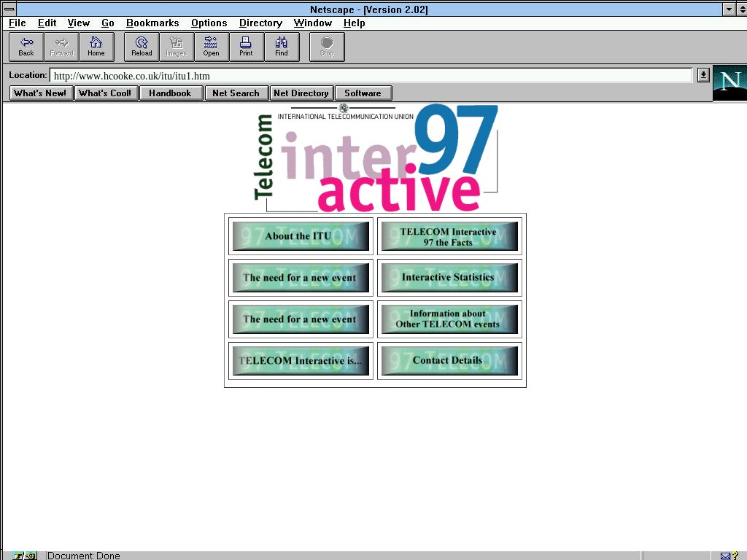Screen dimensions: 747x560
Task: Click the Find binoculars icon
Action: point(281,47)
